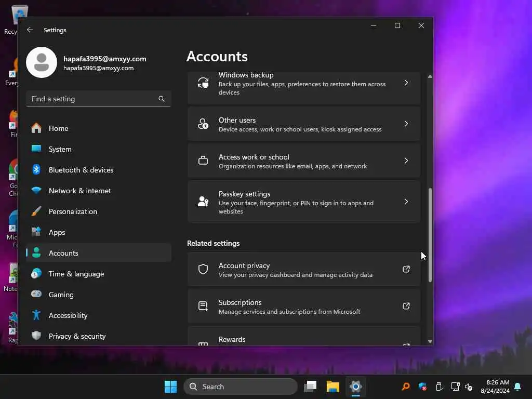This screenshot has width=532, height=399.
Task: Click the taskbar Search box
Action: 240,387
